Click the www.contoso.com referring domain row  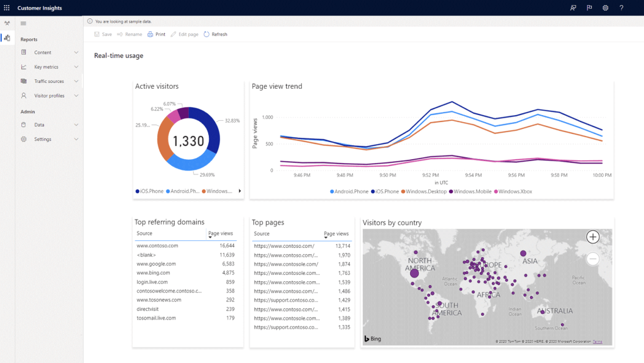[x=186, y=245]
